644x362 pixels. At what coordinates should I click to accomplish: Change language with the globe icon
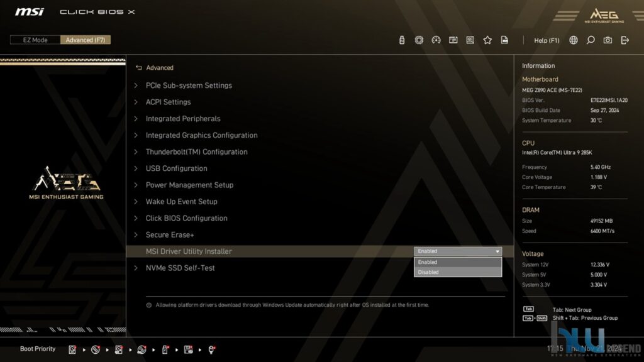574,40
